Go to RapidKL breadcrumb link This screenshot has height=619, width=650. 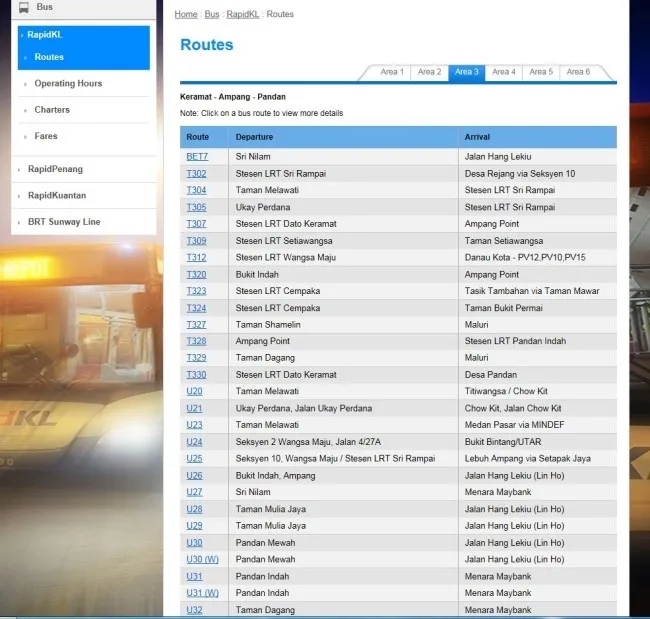point(243,14)
